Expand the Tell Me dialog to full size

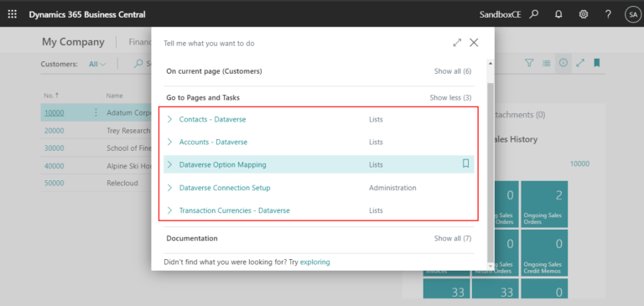point(457,43)
